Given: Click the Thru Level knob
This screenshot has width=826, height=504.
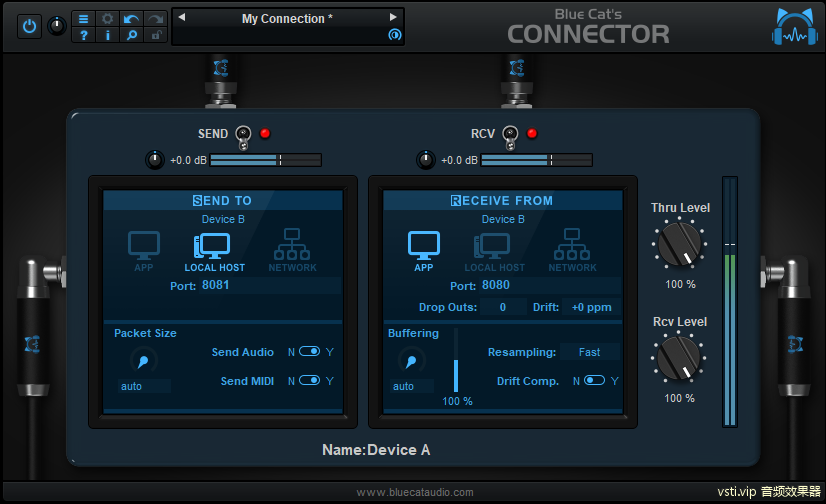Looking at the screenshot, I should (680, 244).
